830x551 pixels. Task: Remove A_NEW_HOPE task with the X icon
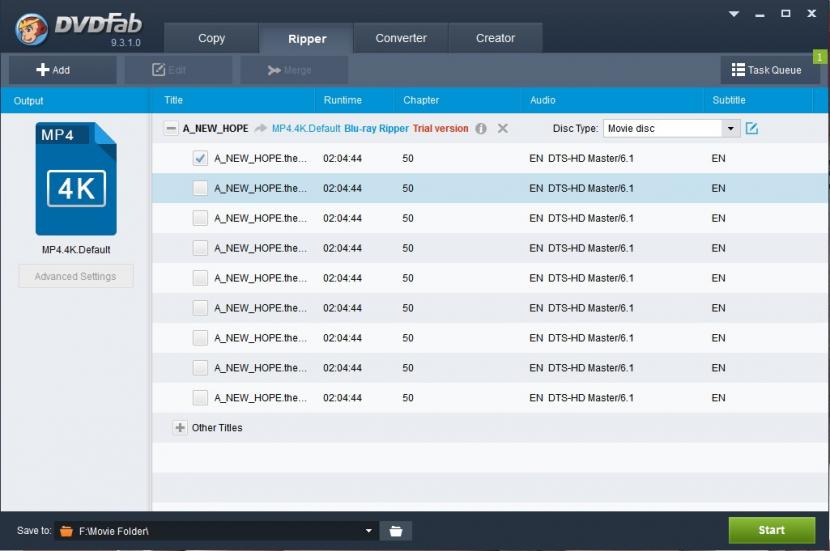tap(503, 129)
